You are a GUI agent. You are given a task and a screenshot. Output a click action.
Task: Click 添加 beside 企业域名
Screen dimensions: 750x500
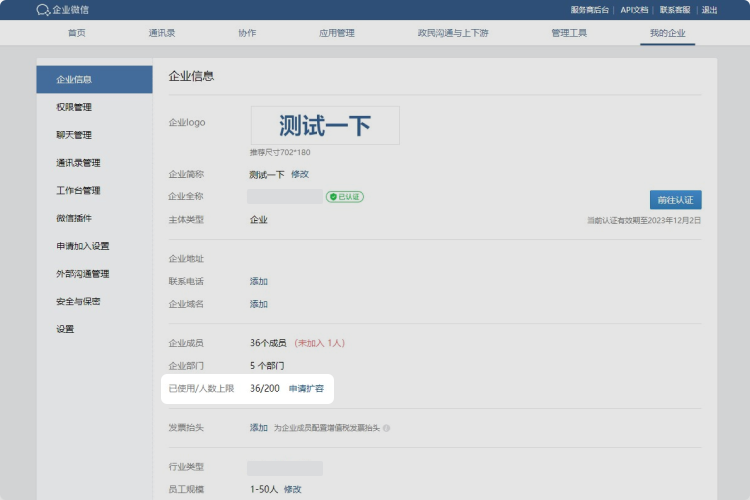click(259, 304)
